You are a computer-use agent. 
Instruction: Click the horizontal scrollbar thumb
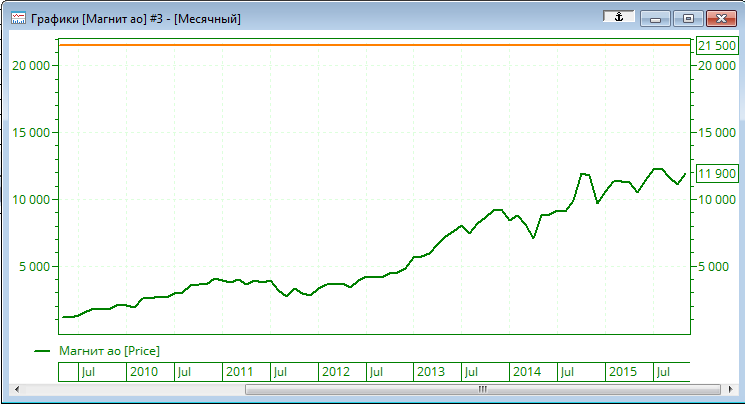[x=480, y=389]
